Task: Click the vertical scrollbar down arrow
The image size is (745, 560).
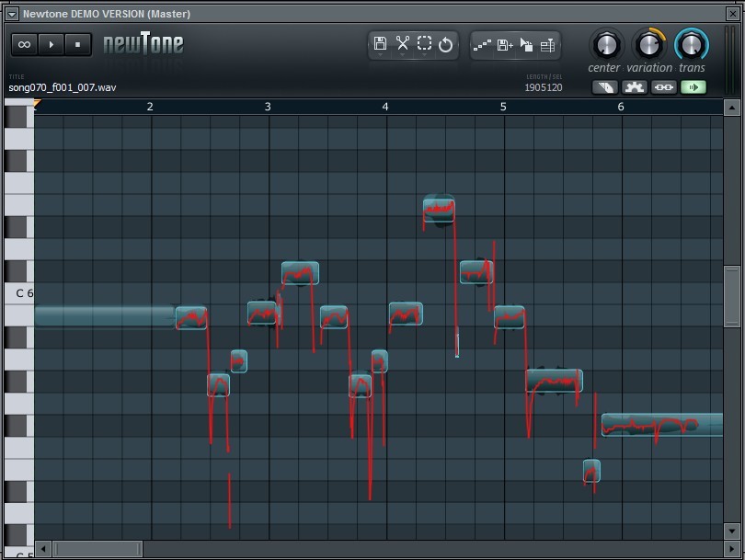Action: pos(732,531)
